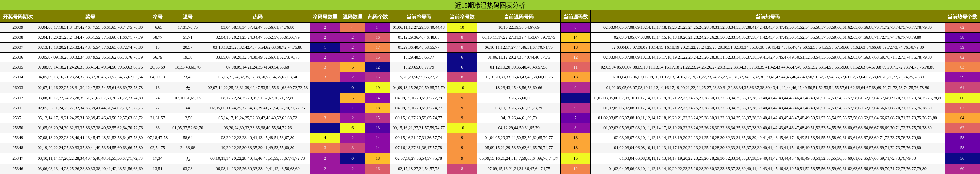Click cold numbers cell 46,65

point(158,27)
